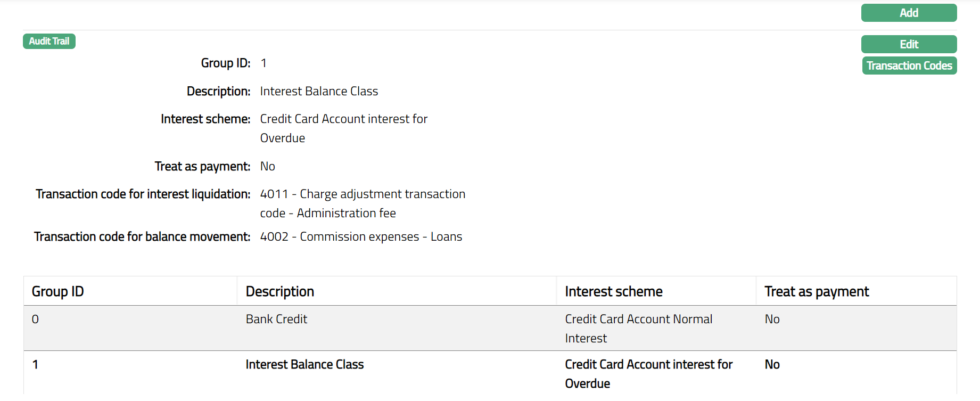Viewport: 980px width, 401px height.
Task: Click the green Add button
Action: (909, 13)
